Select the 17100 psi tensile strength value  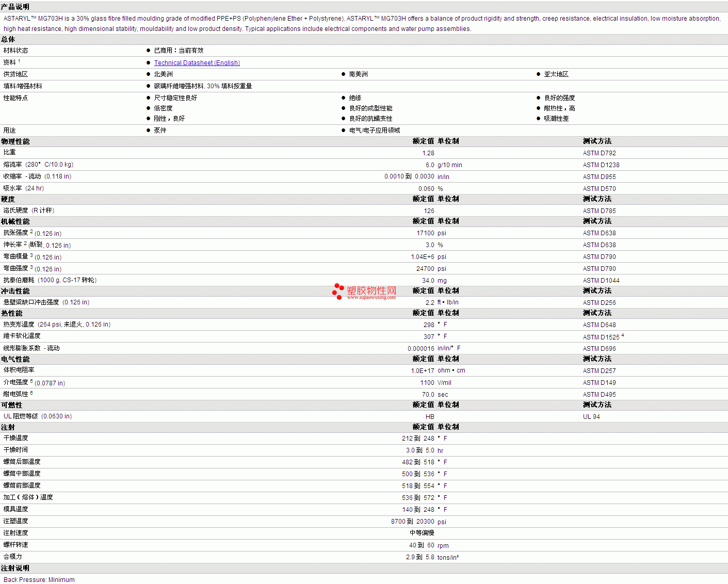[431, 233]
